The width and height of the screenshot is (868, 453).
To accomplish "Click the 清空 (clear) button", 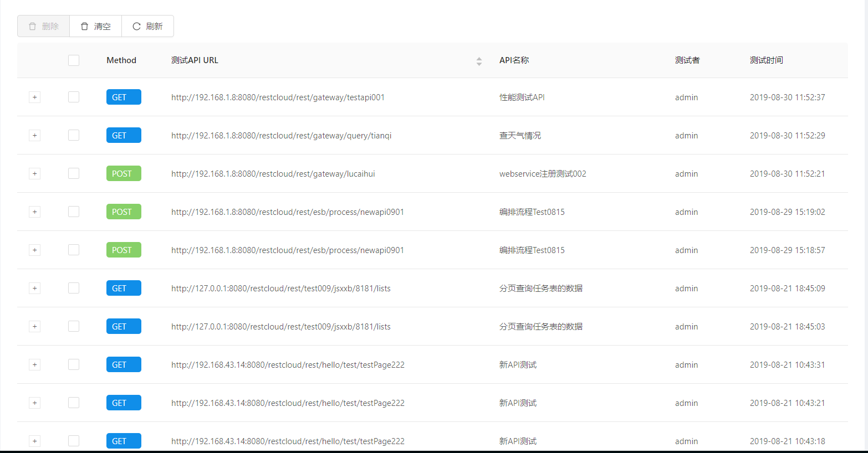I will (95, 26).
